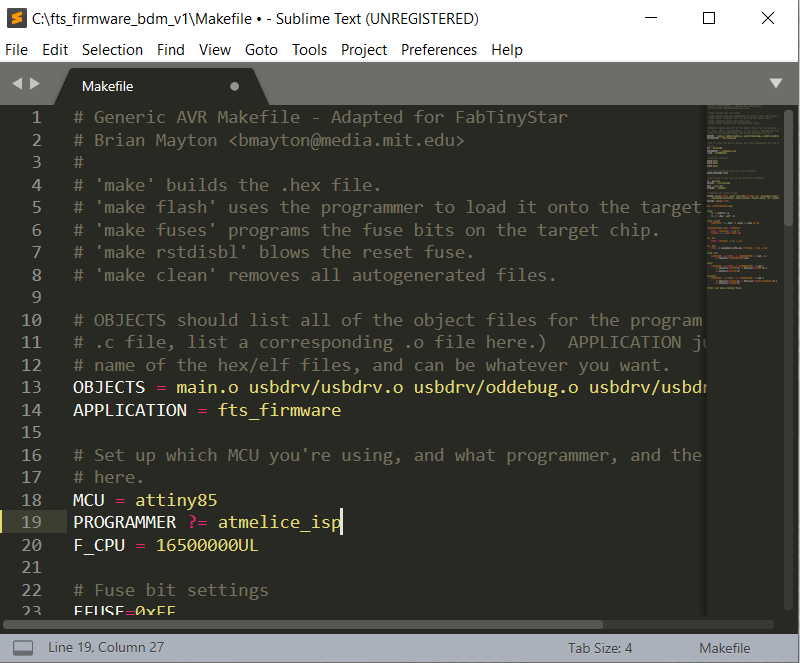This screenshot has height=663, width=800.
Task: Open the tab list dropdown arrow
Action: (776, 83)
